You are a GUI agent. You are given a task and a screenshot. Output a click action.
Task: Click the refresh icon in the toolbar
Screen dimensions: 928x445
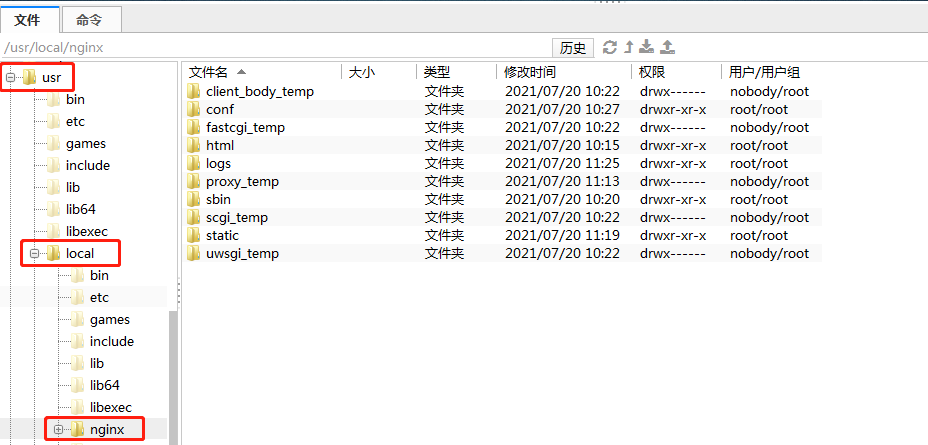point(610,47)
